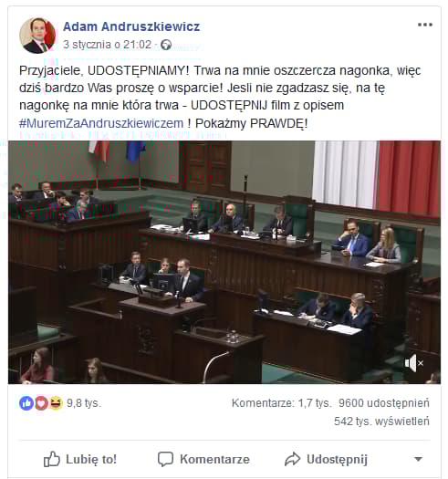Play the Sejm video
The width and height of the screenshot is (448, 479).
tap(224, 262)
